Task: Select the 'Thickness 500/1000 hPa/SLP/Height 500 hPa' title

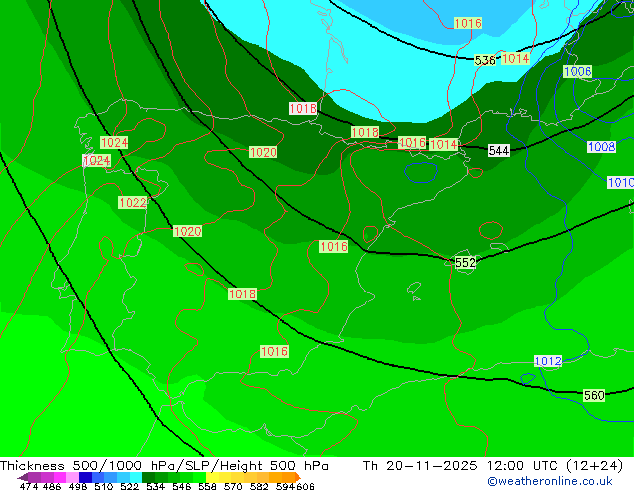Action: coord(164,466)
